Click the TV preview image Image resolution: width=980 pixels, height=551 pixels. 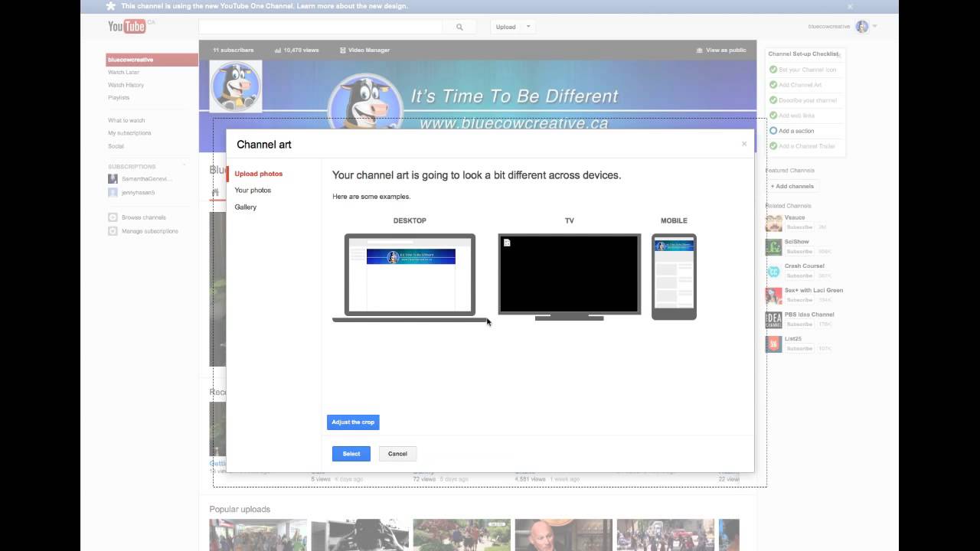[570, 276]
